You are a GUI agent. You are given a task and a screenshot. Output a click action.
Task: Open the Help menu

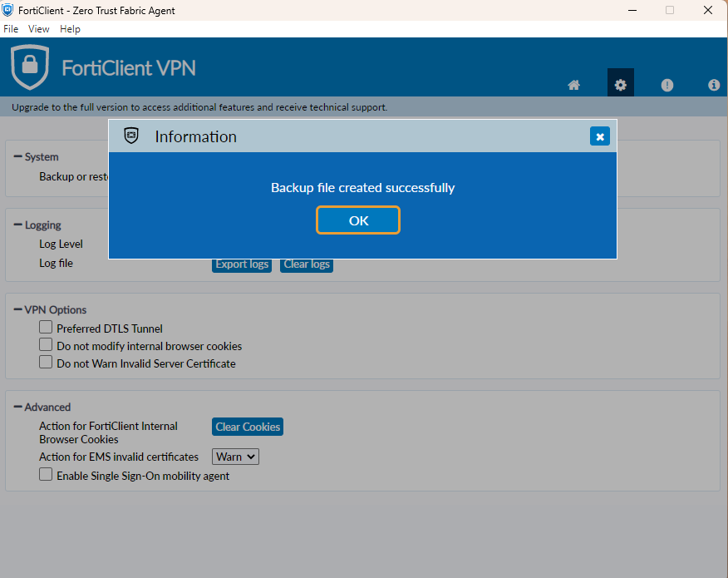pos(70,29)
